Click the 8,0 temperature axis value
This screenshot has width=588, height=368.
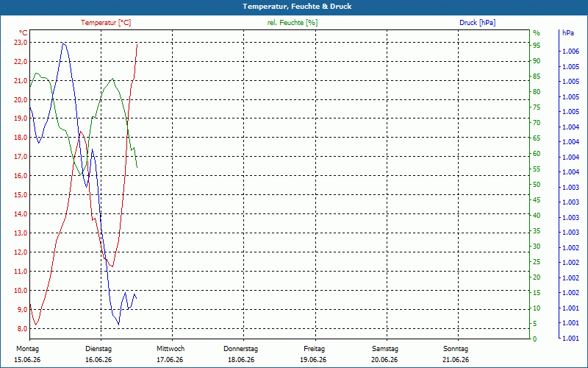point(22,329)
